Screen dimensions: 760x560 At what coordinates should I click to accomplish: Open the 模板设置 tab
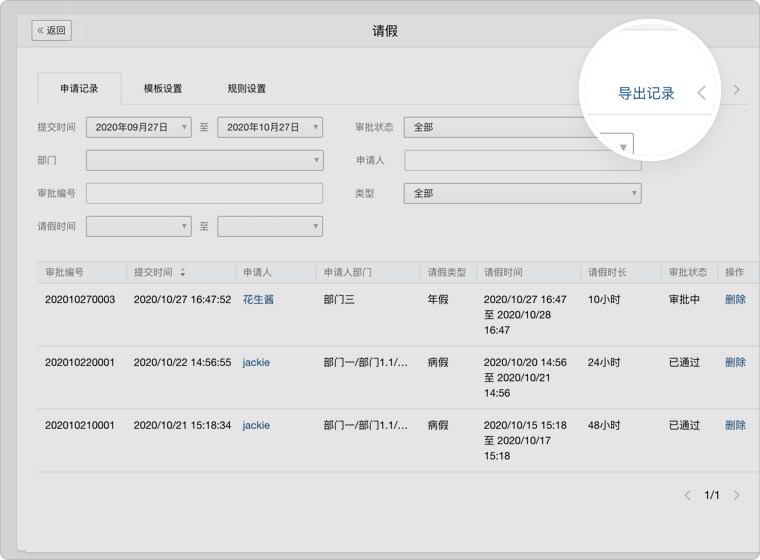pyautogui.click(x=163, y=88)
